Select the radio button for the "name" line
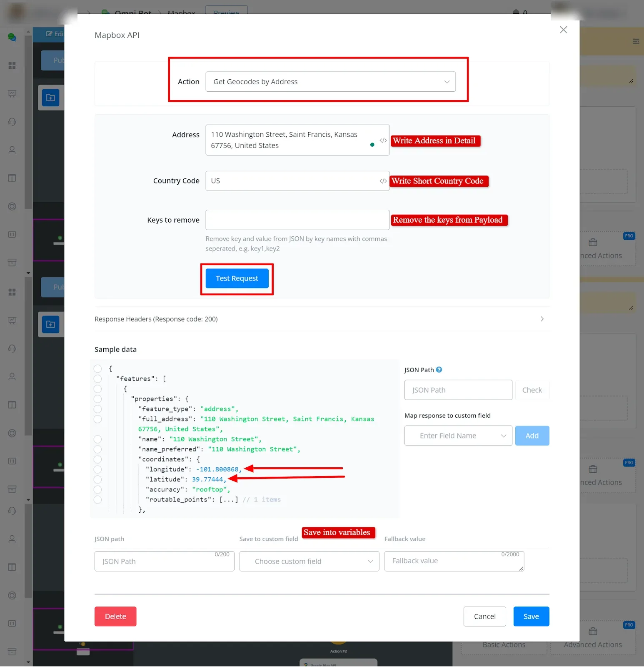 [98, 439]
